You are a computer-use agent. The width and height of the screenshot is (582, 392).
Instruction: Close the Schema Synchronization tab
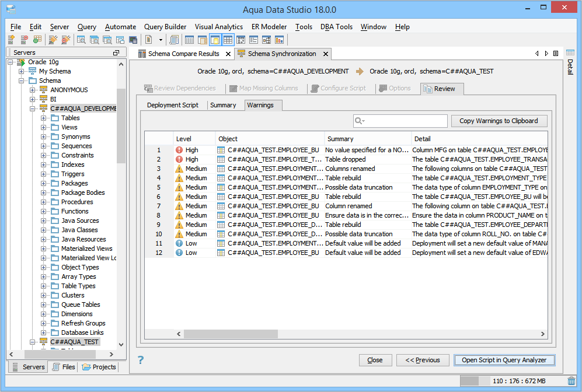[x=326, y=54]
